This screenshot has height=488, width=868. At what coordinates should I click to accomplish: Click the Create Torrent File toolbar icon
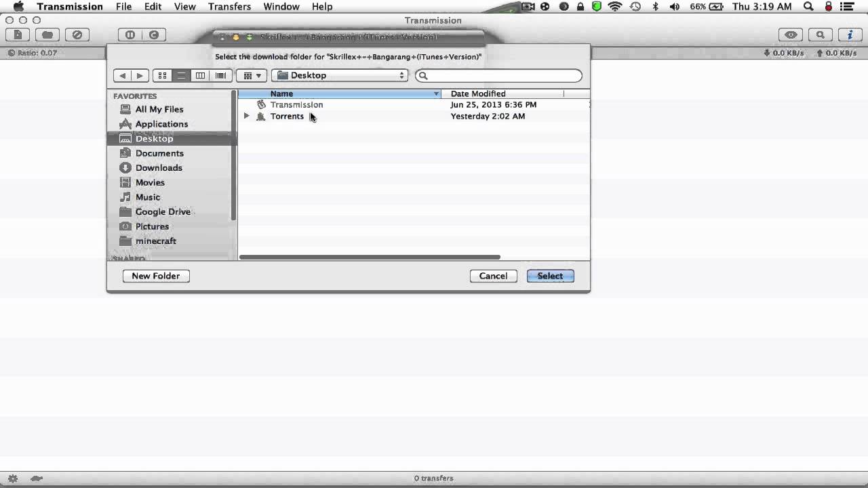tap(18, 35)
